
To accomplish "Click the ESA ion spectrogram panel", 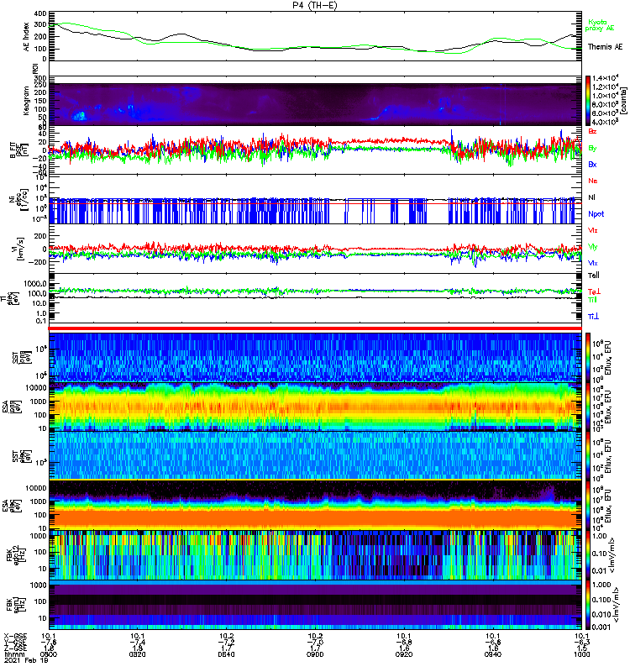I will pos(315,407).
